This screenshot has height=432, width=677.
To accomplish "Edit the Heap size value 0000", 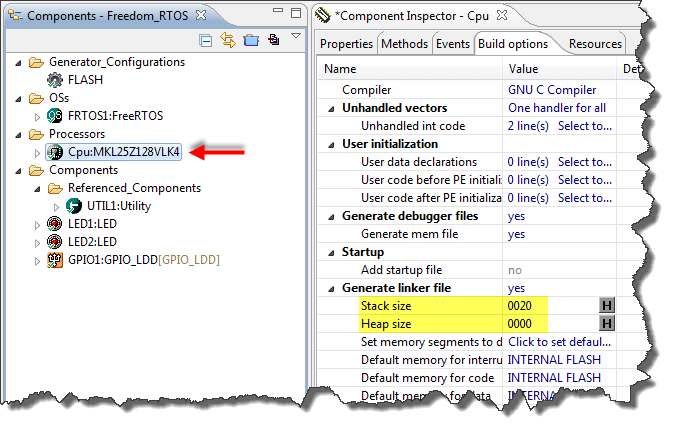I will 519,324.
